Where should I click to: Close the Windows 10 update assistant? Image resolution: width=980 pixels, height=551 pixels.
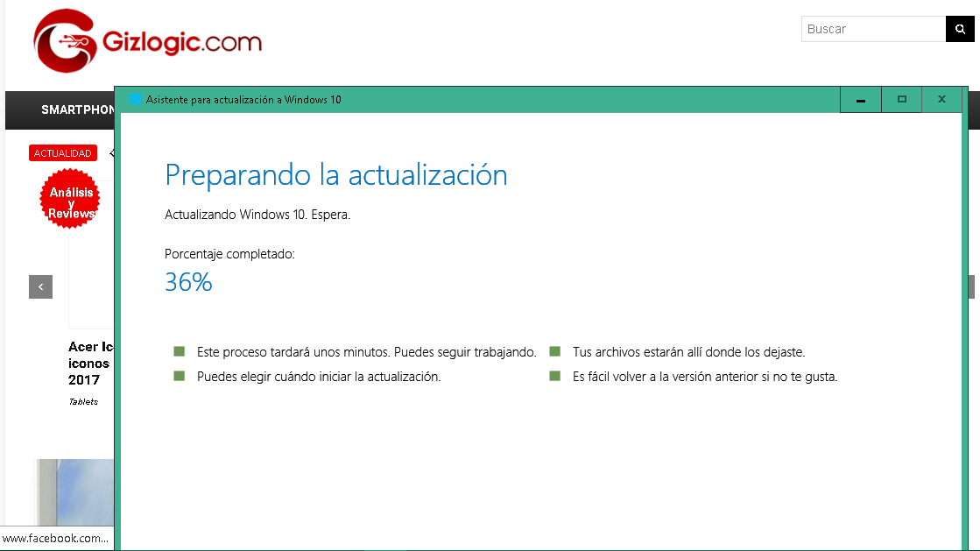point(941,100)
